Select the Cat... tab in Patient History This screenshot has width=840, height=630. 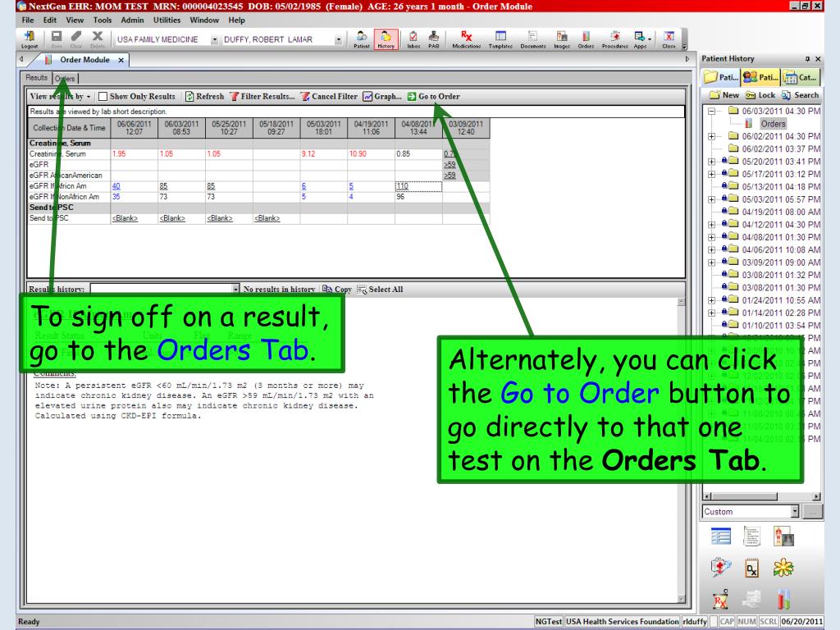(801, 77)
